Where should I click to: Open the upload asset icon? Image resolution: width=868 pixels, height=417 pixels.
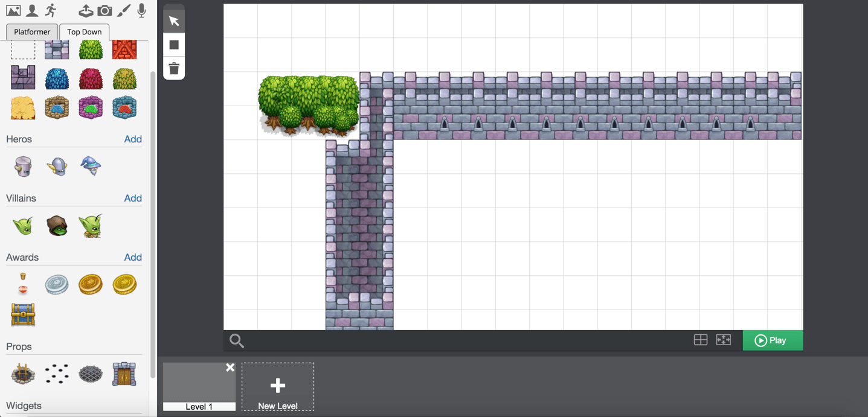(86, 10)
